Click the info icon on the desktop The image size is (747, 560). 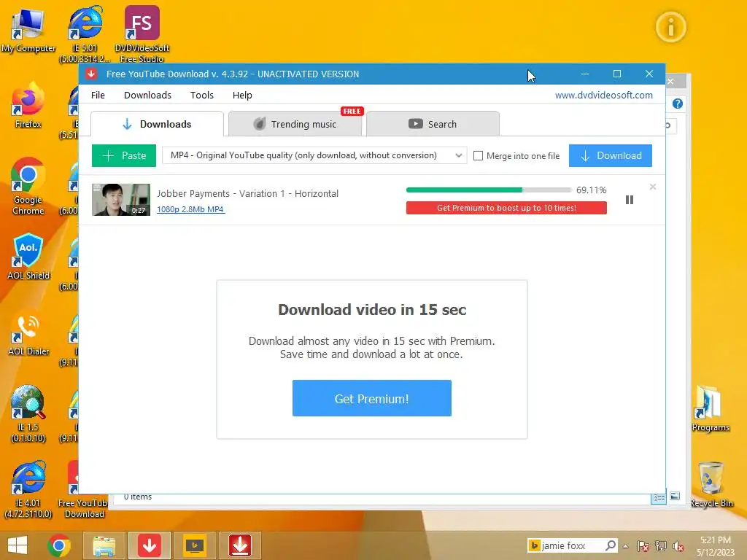tap(671, 27)
